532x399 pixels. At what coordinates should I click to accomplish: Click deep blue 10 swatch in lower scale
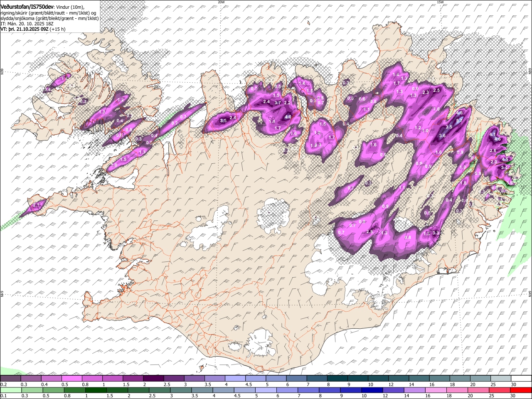point(372,390)
